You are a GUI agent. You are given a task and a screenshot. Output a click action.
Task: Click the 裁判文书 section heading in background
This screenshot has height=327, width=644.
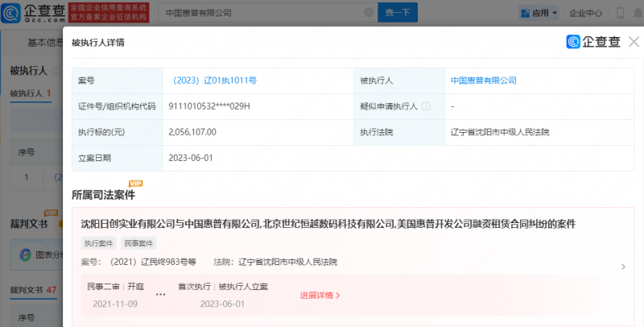coord(29,224)
